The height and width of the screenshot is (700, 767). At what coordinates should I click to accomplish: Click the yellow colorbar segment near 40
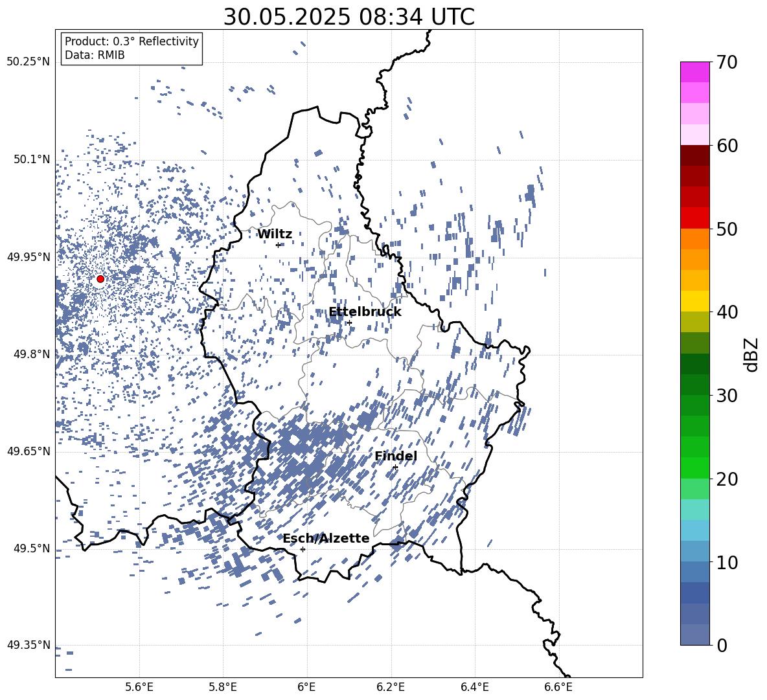[695, 301]
